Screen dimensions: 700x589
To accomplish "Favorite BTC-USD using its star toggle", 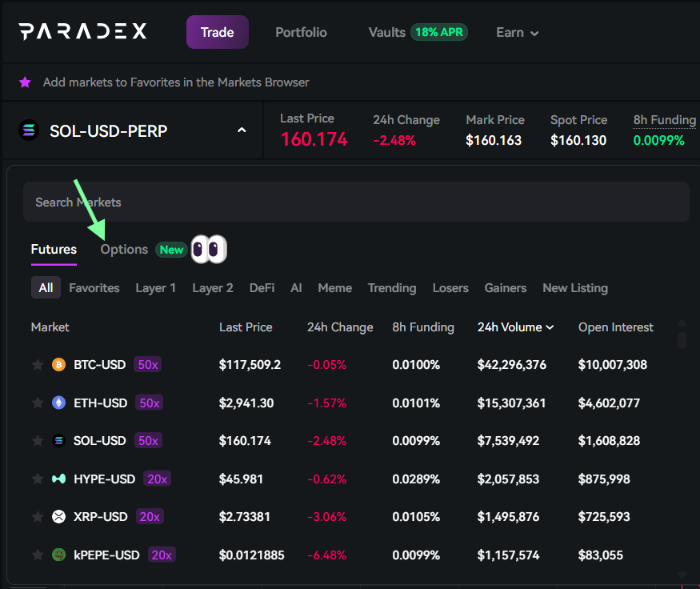I will (x=37, y=364).
